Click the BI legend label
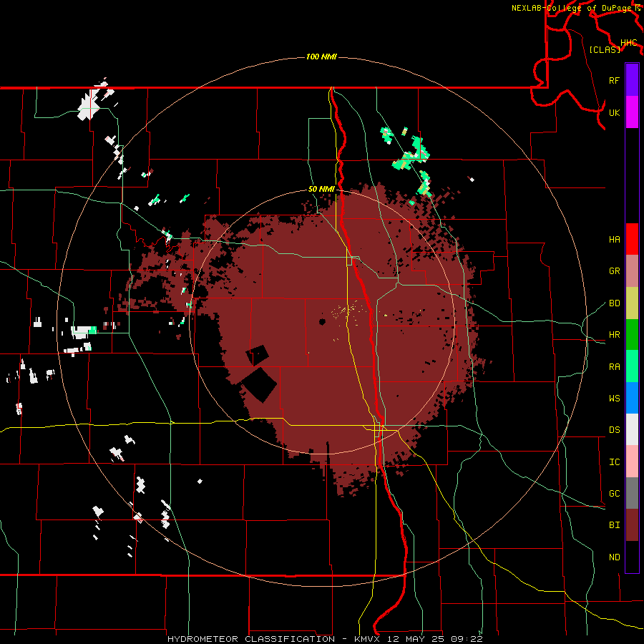The height and width of the screenshot is (644, 644). pyautogui.click(x=614, y=525)
